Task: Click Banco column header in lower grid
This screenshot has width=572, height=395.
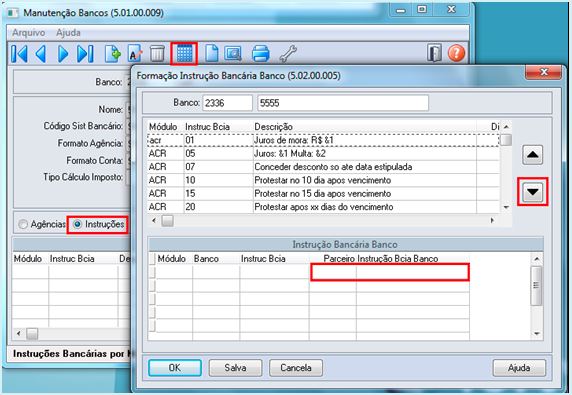Action: 206,259
